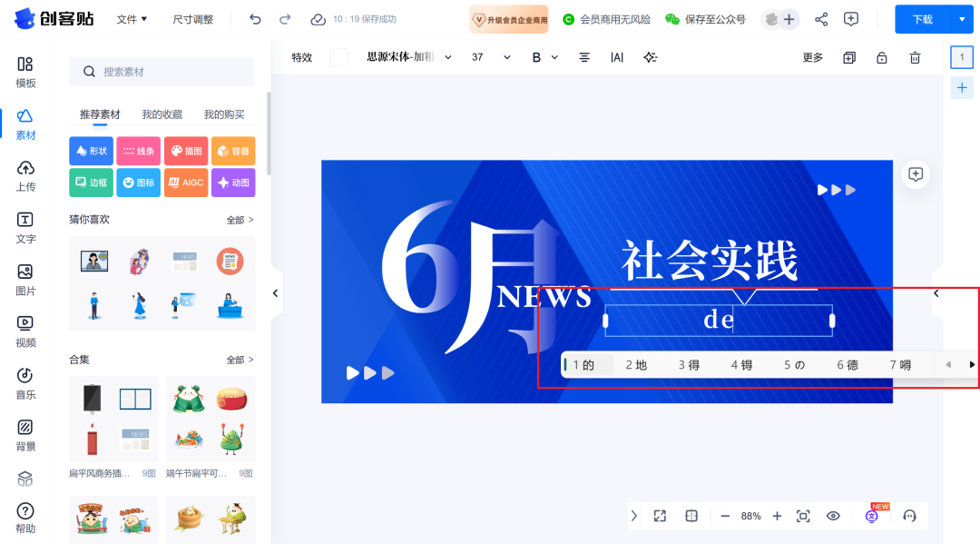
Task: Click the 图标 icons category button
Action: point(139,183)
